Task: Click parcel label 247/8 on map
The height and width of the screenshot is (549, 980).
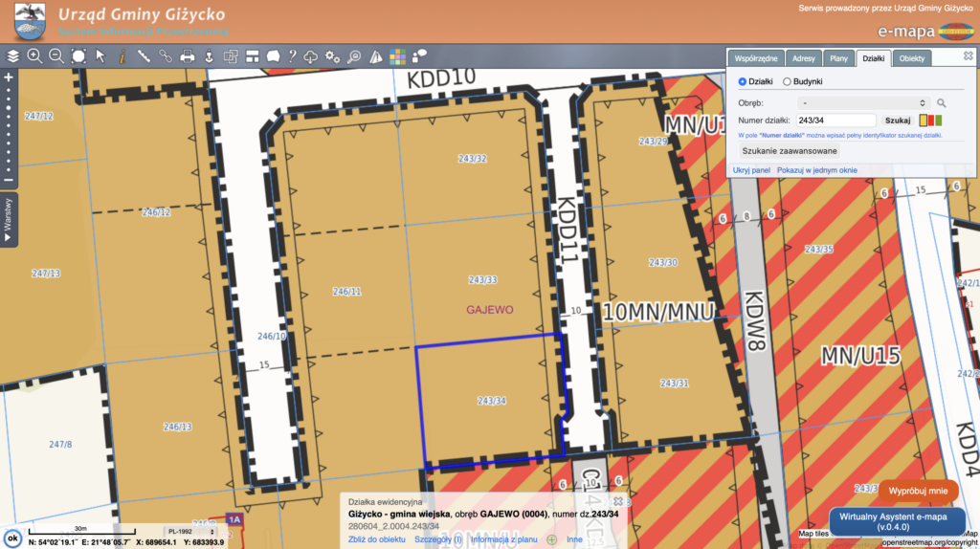Action: point(60,445)
